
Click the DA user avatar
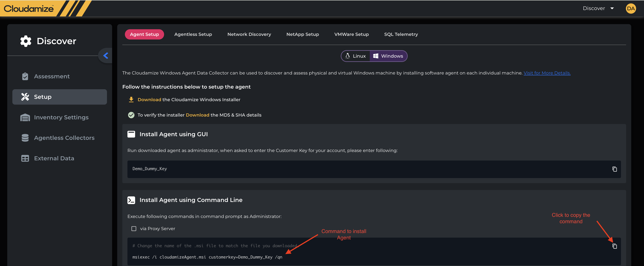pyautogui.click(x=631, y=9)
